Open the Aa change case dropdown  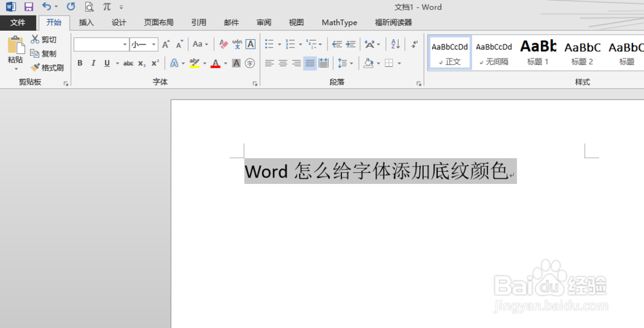point(200,44)
